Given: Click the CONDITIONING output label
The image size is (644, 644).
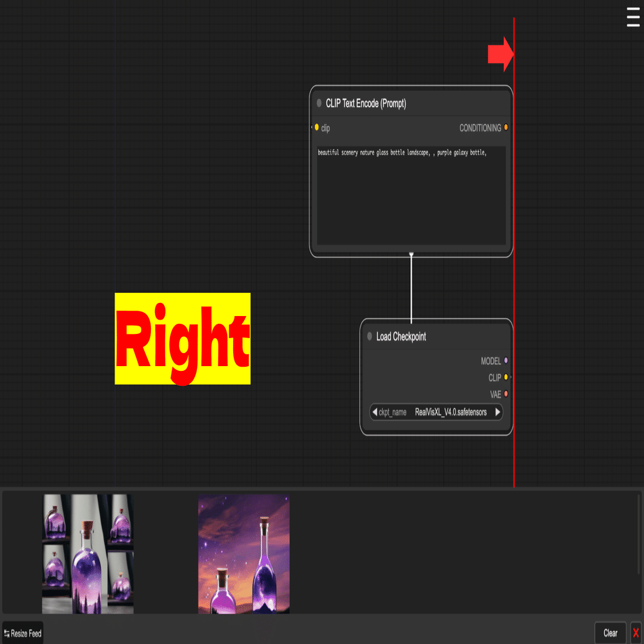Looking at the screenshot, I should [x=480, y=128].
